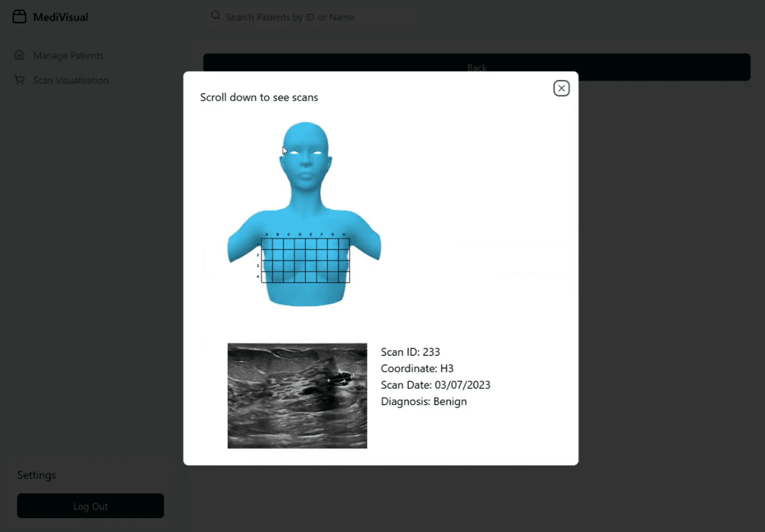Click the MediVisual logo icon

[x=19, y=17]
